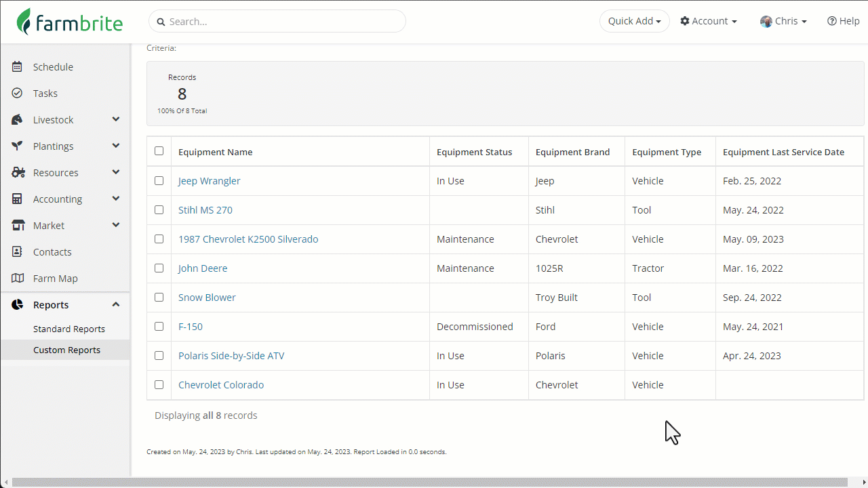Click the Reports pie chart icon
This screenshot has width=868, height=488.
pos(18,304)
